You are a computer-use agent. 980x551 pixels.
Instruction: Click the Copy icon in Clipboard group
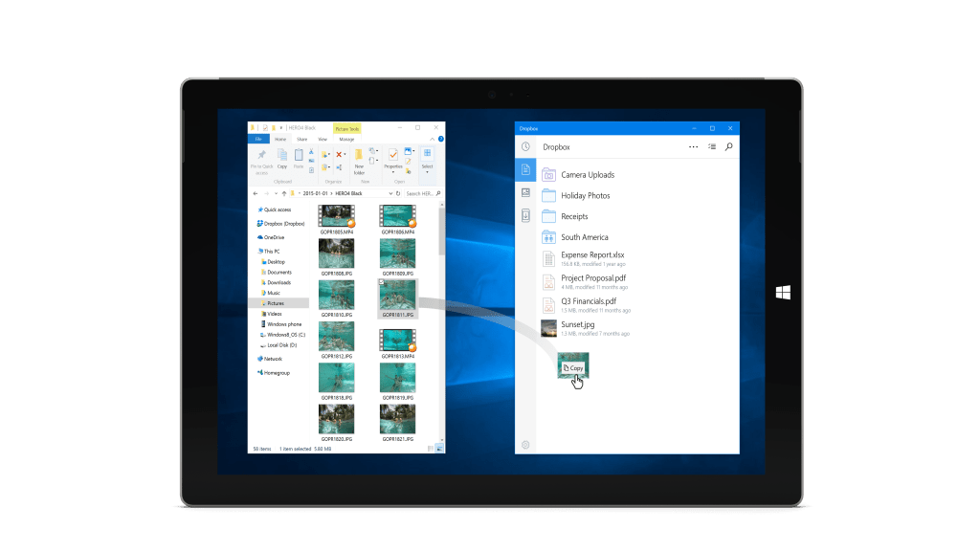[282, 154]
